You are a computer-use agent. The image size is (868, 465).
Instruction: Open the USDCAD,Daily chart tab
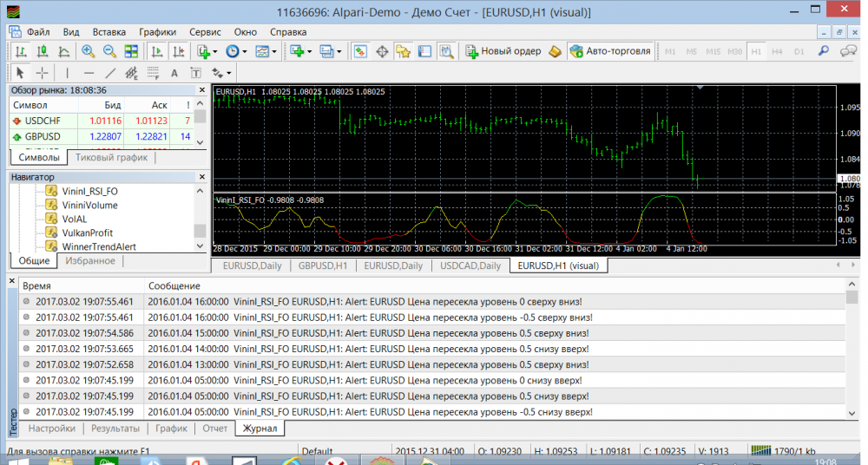(470, 265)
